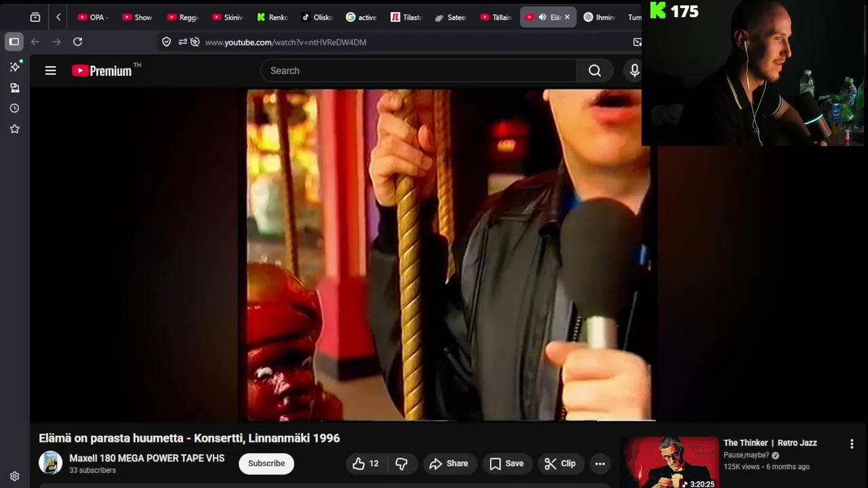The image size is (868, 488).
Task: Click the YouTube search magnifier button
Action: click(595, 70)
